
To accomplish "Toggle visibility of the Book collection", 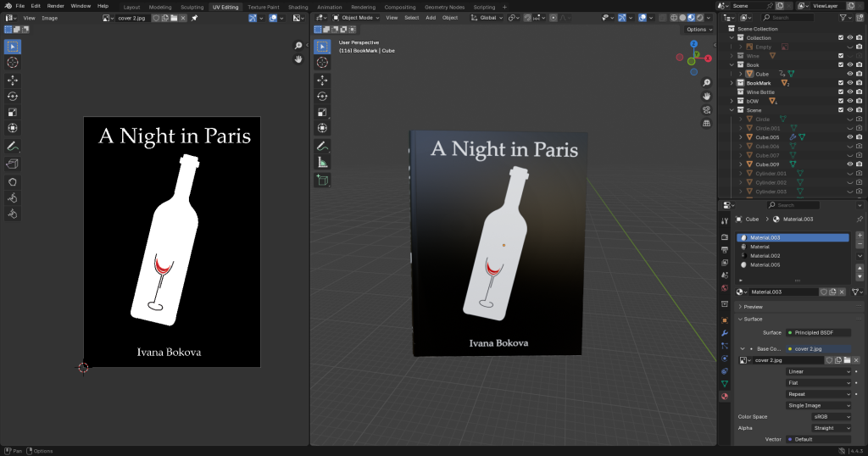I will 849,65.
